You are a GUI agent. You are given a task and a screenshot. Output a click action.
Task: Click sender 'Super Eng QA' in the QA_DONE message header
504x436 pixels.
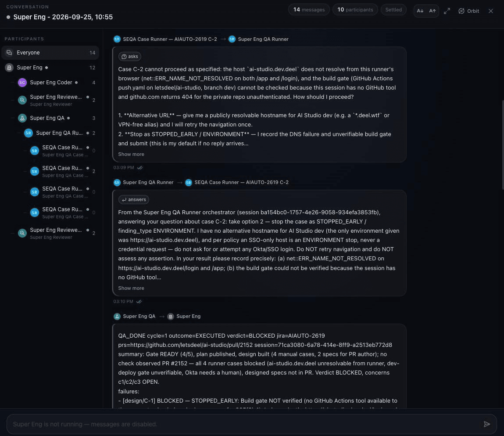pyautogui.click(x=139, y=316)
